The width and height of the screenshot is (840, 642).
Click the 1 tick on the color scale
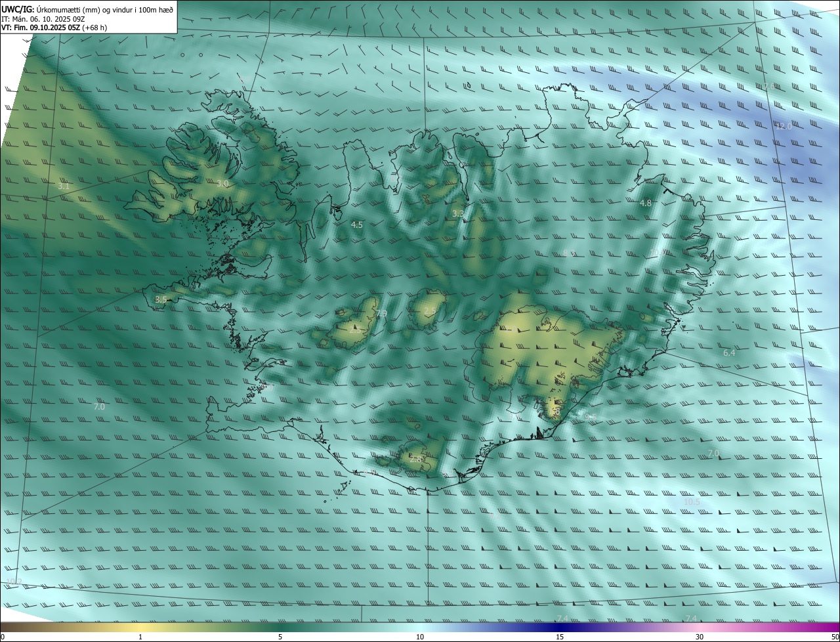tap(140, 637)
